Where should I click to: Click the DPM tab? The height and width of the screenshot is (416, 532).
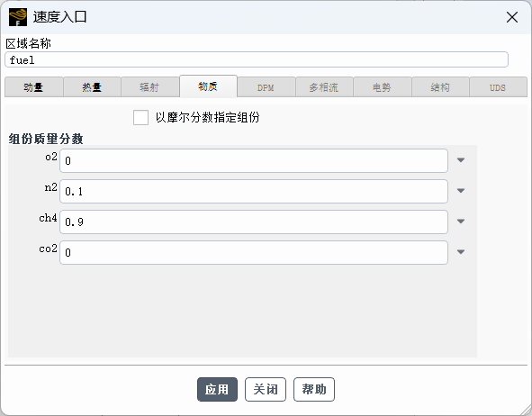tap(266, 87)
